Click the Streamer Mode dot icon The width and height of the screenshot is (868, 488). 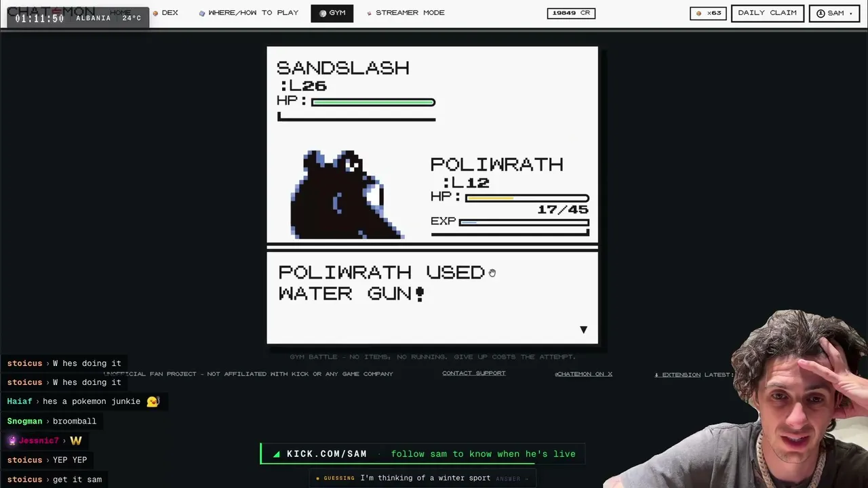pyautogui.click(x=370, y=13)
